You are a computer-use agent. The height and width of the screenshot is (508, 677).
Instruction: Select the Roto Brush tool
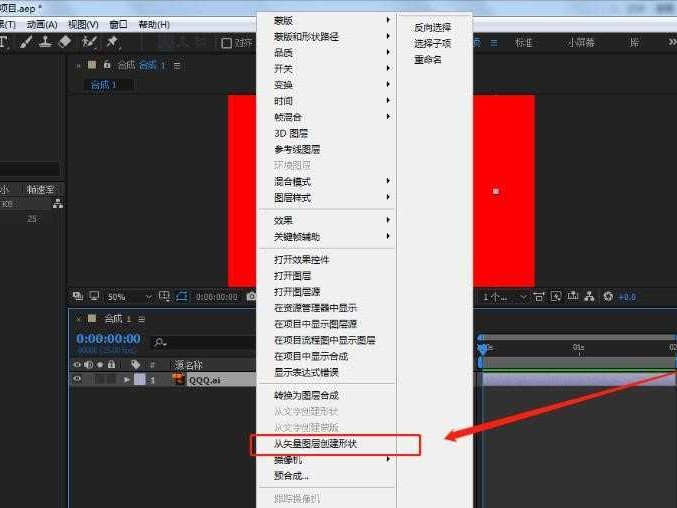tap(89, 42)
